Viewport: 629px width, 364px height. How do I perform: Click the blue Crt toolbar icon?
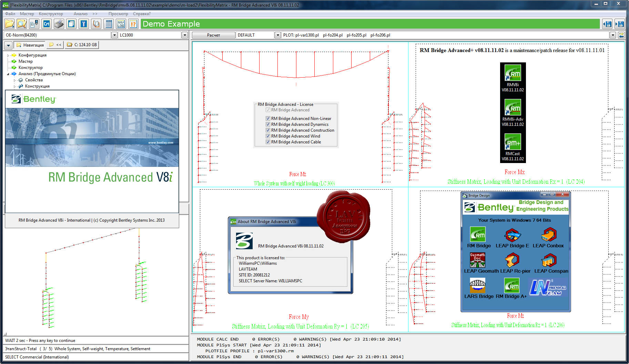click(x=47, y=24)
